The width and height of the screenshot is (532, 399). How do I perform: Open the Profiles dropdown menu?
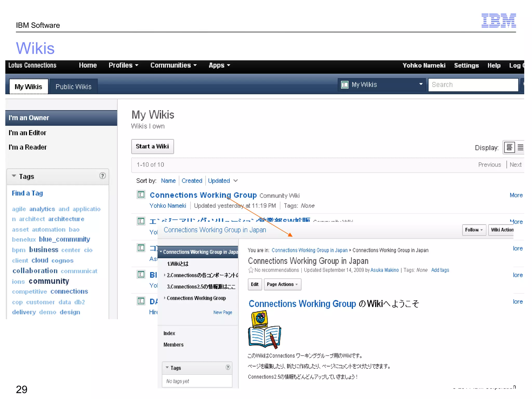pos(123,65)
